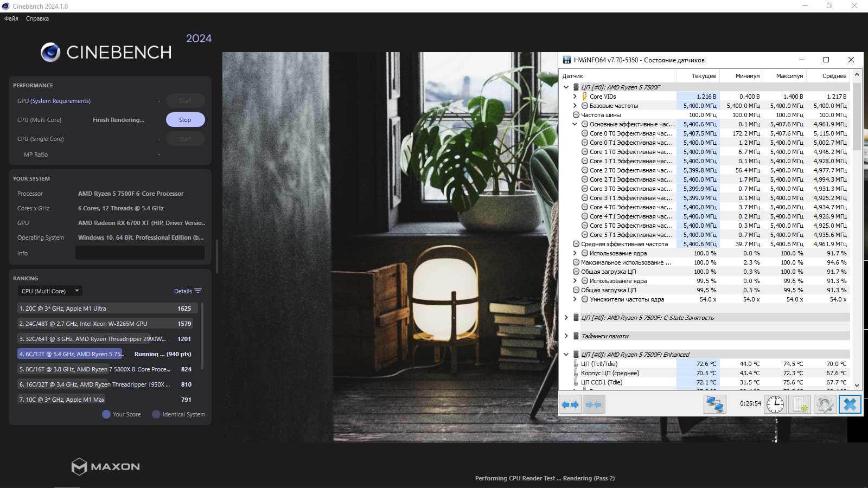Click the Среднее column header

[828, 76]
